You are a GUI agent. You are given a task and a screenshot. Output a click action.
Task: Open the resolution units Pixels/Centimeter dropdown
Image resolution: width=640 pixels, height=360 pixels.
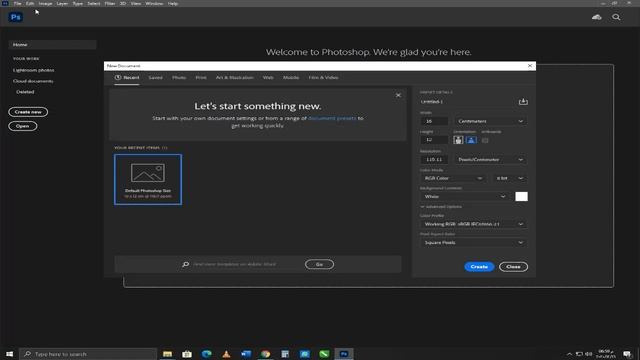pyautogui.click(x=490, y=160)
